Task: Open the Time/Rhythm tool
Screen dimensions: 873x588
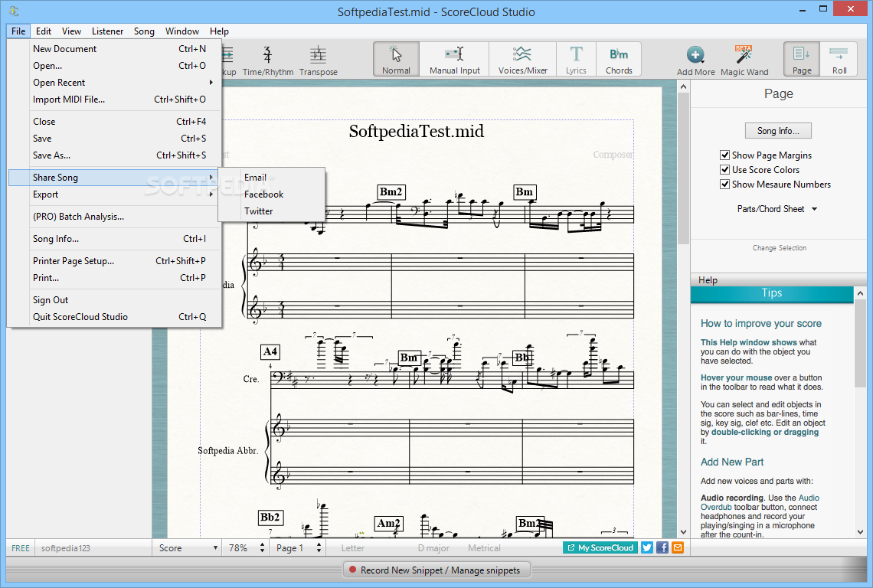Action: pyautogui.click(x=268, y=60)
